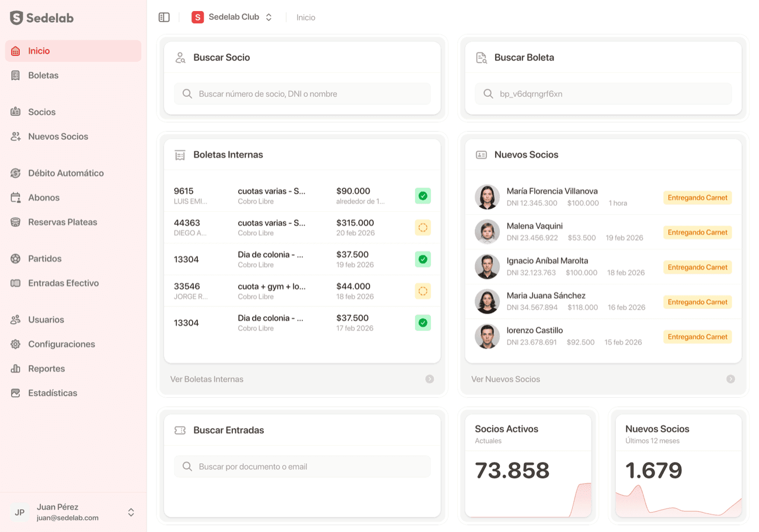Toggle the pending indicator on boleta 33546
Viewport: 759px width, 532px height.
click(x=423, y=291)
